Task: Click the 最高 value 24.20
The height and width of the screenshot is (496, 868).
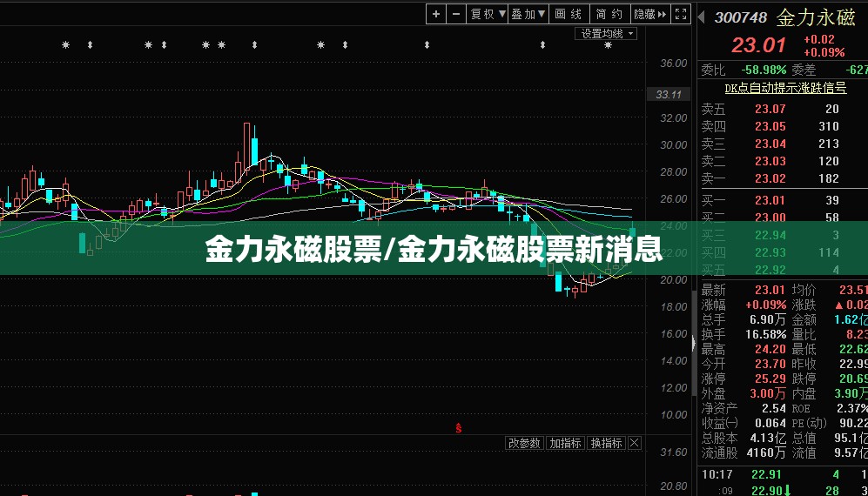Action: [770, 349]
